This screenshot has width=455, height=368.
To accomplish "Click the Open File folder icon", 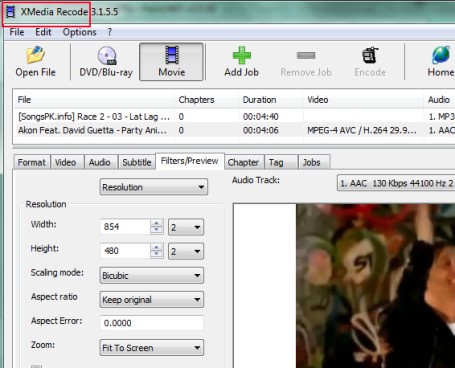I will pos(35,55).
